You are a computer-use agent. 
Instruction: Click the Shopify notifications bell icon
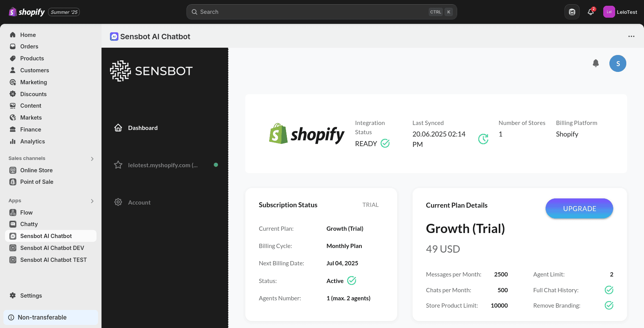[x=591, y=12]
